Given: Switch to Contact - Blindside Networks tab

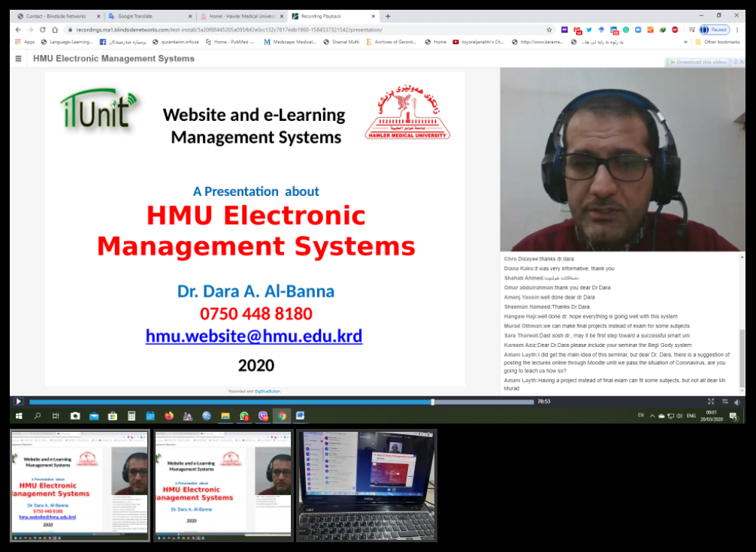Looking at the screenshot, I should 56,16.
